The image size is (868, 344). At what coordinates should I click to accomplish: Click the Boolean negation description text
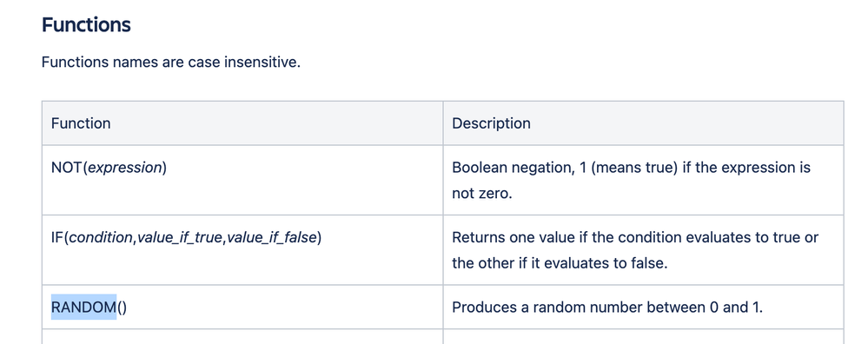631,181
